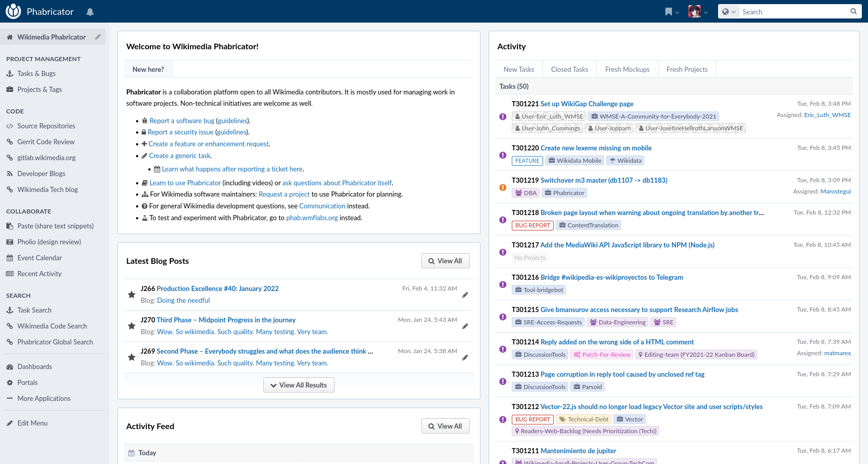The height and width of the screenshot is (464, 868).
Task: Click the star icon for J270 post
Action: click(131, 326)
